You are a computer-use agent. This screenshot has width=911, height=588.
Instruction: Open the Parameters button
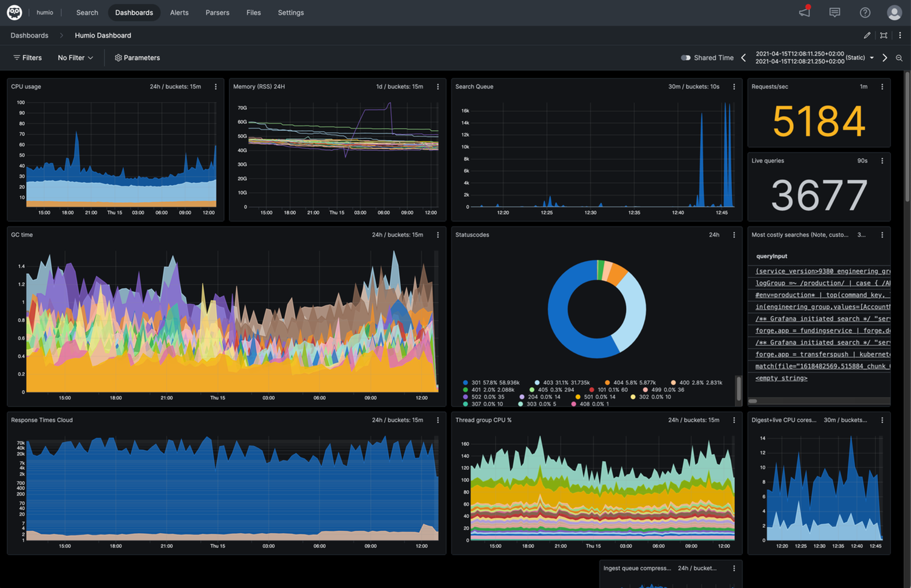point(137,58)
